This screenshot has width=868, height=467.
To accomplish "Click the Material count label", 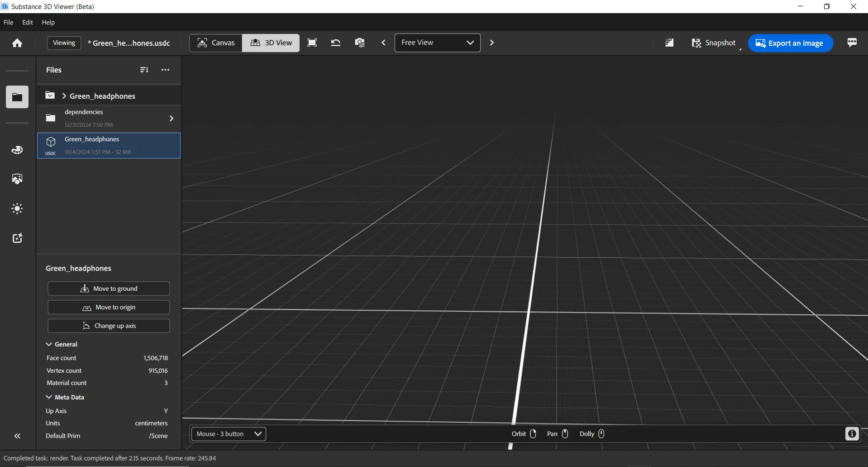I will [67, 383].
